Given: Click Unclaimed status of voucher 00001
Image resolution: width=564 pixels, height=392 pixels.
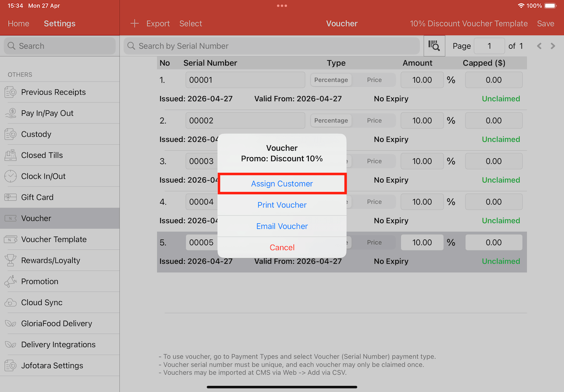Looking at the screenshot, I should [x=501, y=99].
